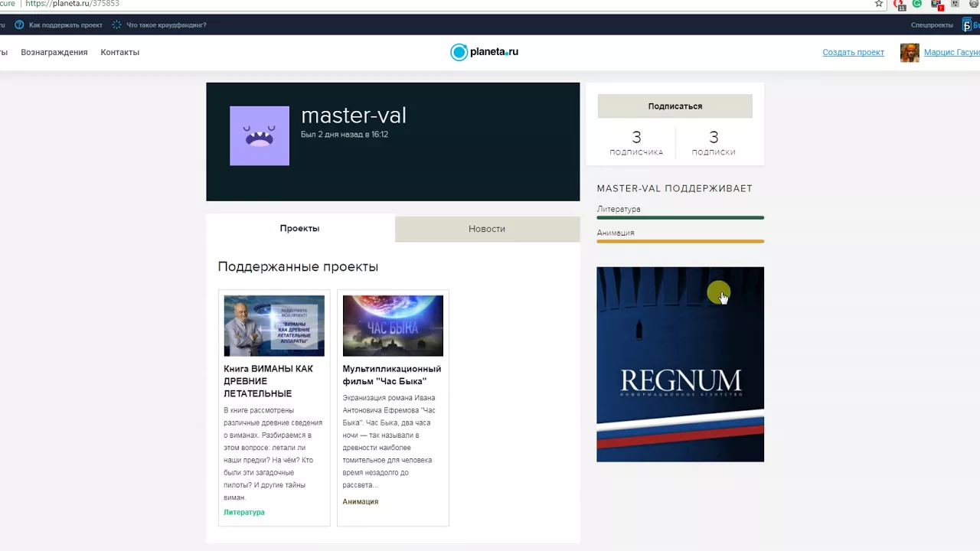This screenshot has width=980, height=551.
Task: Click the purple master-val profile avatar
Action: click(260, 135)
